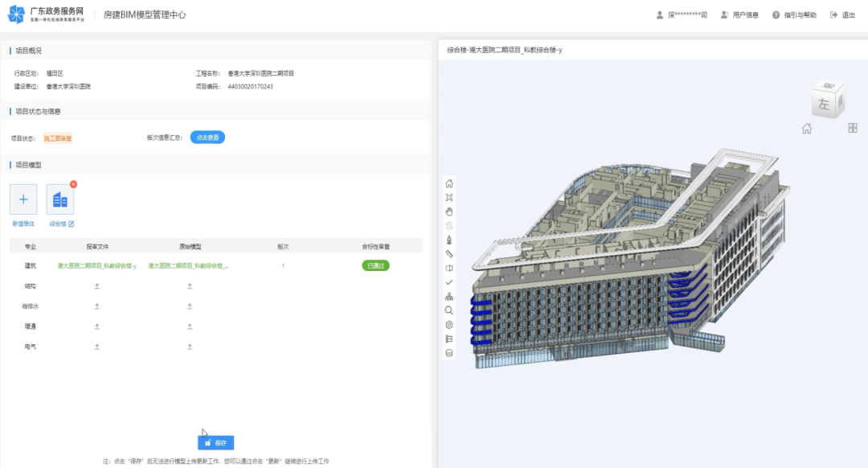Click the green 已通过 status badge
Viewport: 868px width, 468px height.
pos(376,266)
